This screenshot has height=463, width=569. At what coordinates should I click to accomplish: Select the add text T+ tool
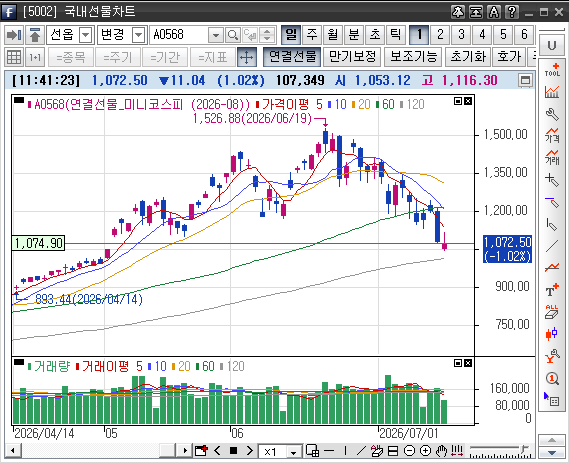552,290
